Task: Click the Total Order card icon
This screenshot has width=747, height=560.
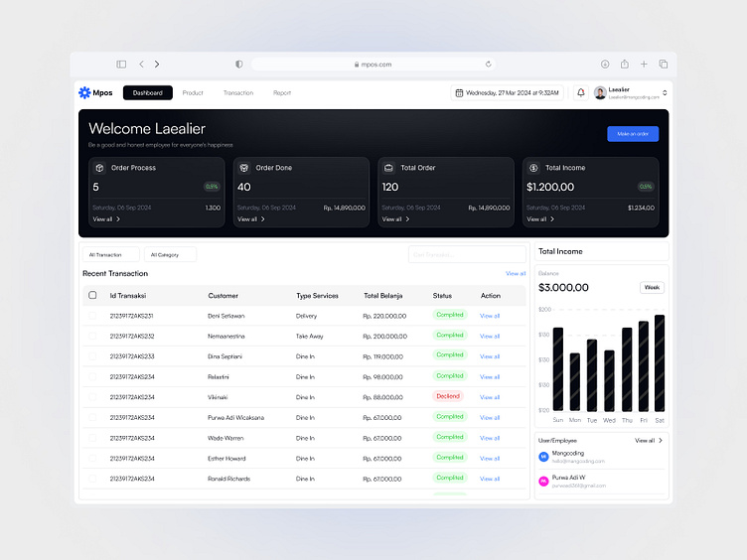Action: click(388, 168)
